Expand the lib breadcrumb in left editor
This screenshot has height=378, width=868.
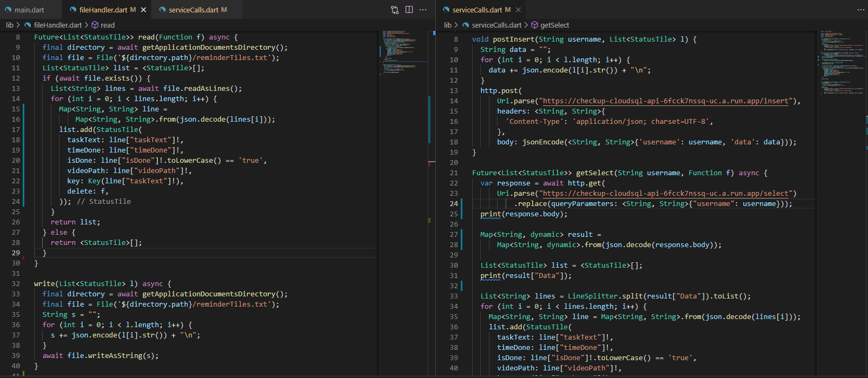(10, 25)
